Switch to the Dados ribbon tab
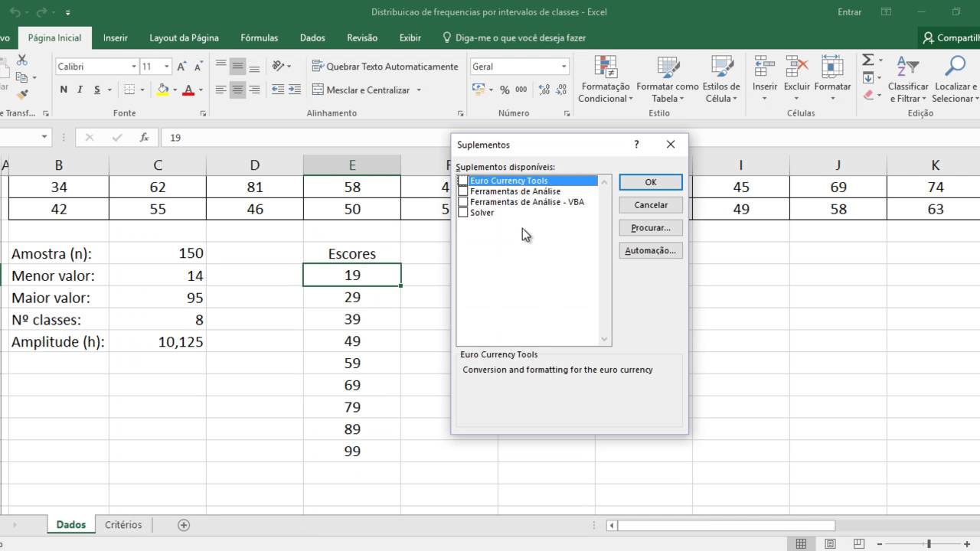This screenshot has width=980, height=551. click(x=312, y=37)
